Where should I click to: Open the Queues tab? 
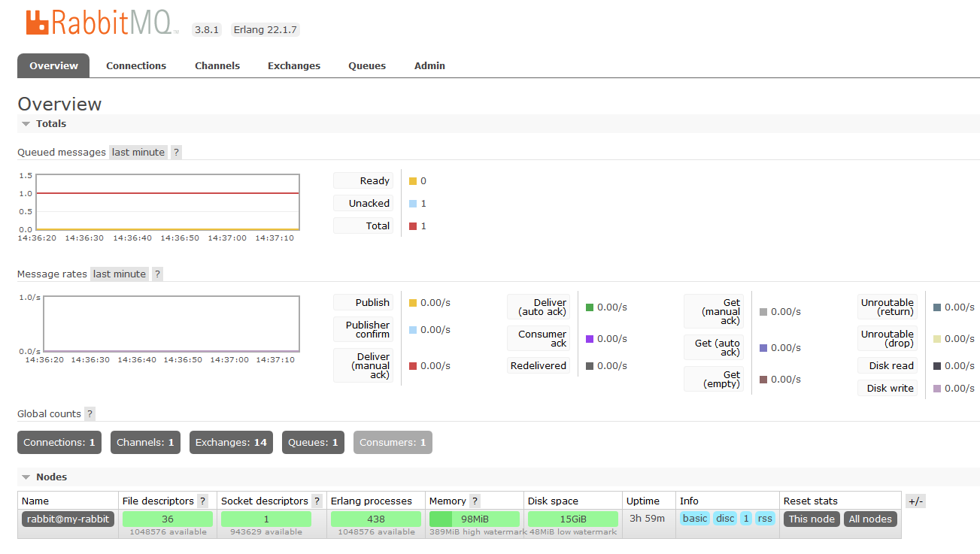[367, 65]
